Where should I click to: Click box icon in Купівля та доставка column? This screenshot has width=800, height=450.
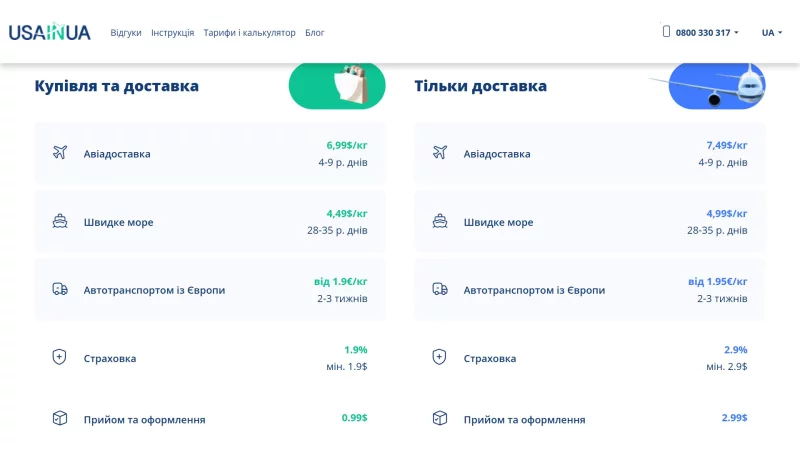tap(60, 418)
